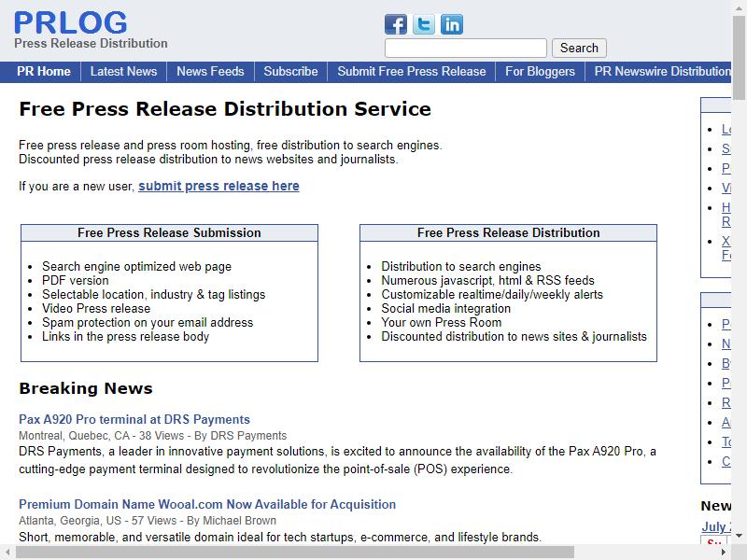Go to PR Home in navigation bar
Screen dimensions: 747x560
click(x=44, y=72)
